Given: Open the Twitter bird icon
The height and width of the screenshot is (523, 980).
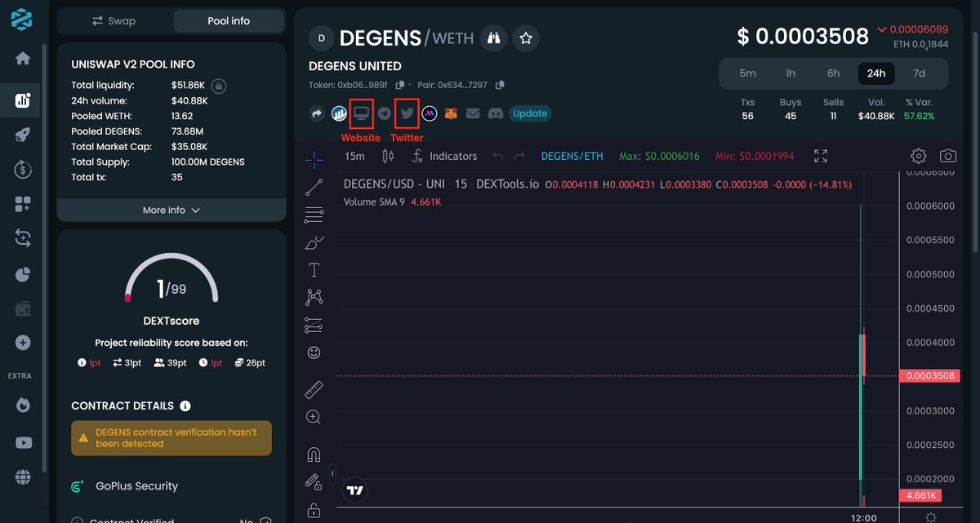Looking at the screenshot, I should [407, 113].
